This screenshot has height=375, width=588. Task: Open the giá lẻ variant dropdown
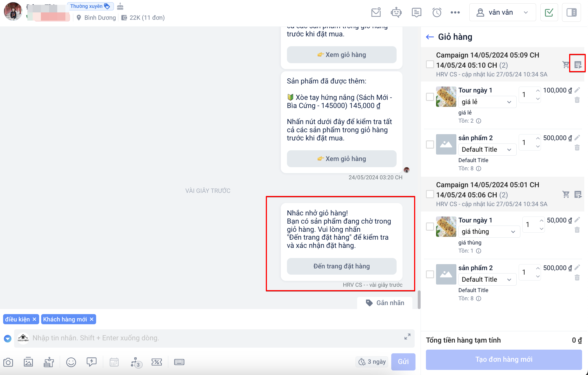[487, 102]
